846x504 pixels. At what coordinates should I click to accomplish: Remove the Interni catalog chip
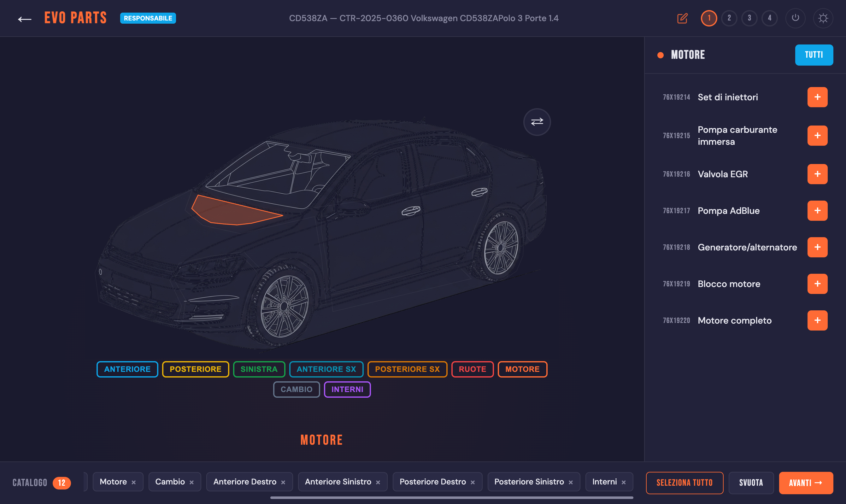[x=624, y=482]
